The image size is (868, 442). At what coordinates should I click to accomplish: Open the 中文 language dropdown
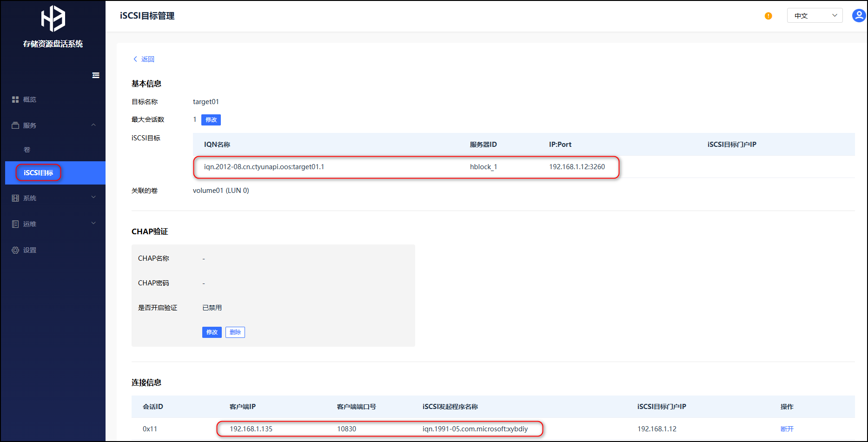(815, 15)
